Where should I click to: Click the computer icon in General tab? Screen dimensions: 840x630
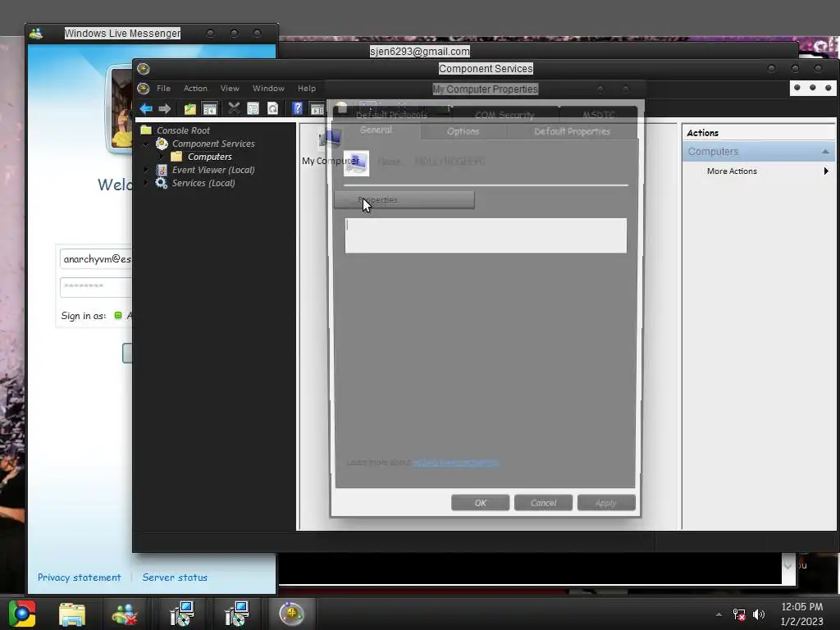point(356,163)
